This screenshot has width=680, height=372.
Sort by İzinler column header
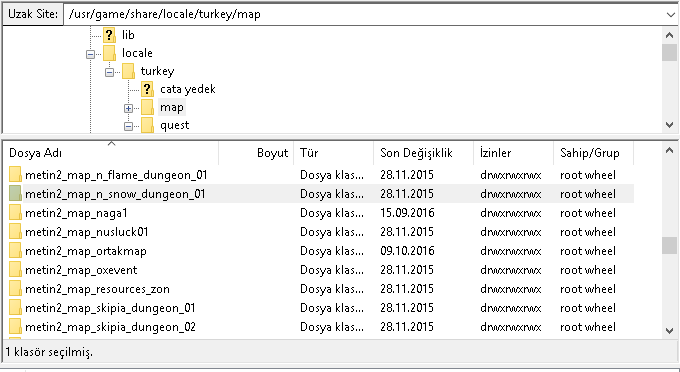[513, 153]
